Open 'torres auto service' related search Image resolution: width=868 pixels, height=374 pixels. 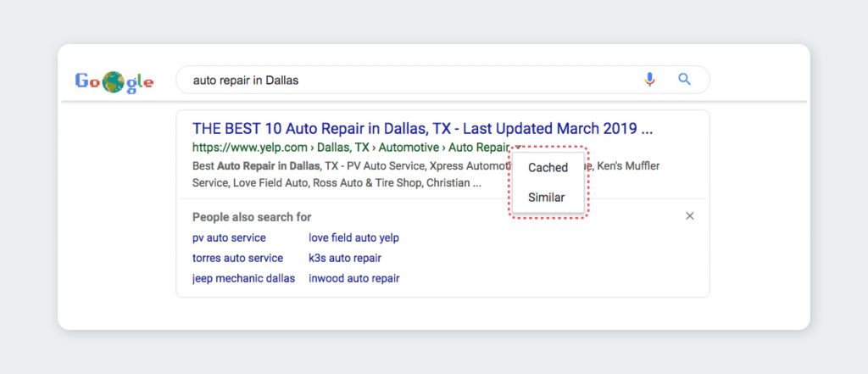pos(237,258)
